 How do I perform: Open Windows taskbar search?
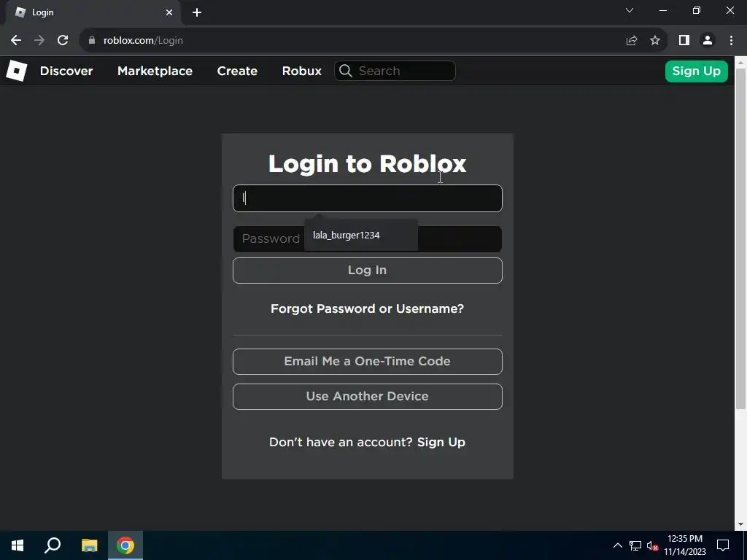pyautogui.click(x=53, y=545)
